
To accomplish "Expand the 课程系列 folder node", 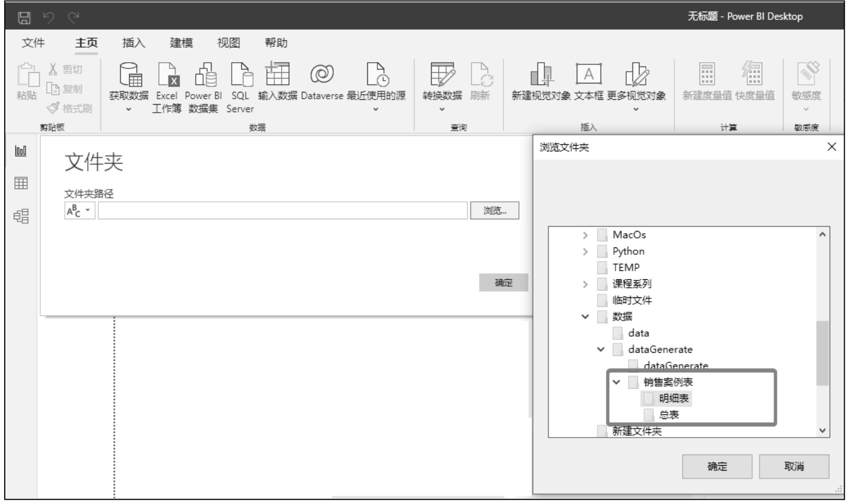I will (585, 285).
